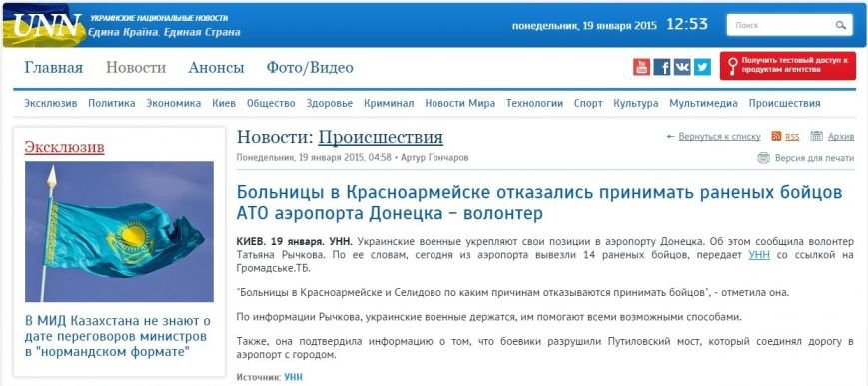Select the Здоровье category
This screenshot has height=386, width=868.
point(330,103)
